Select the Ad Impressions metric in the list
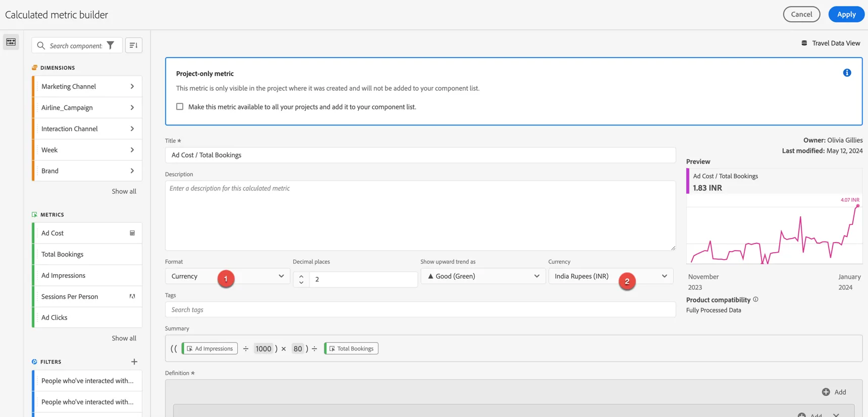 pos(87,275)
